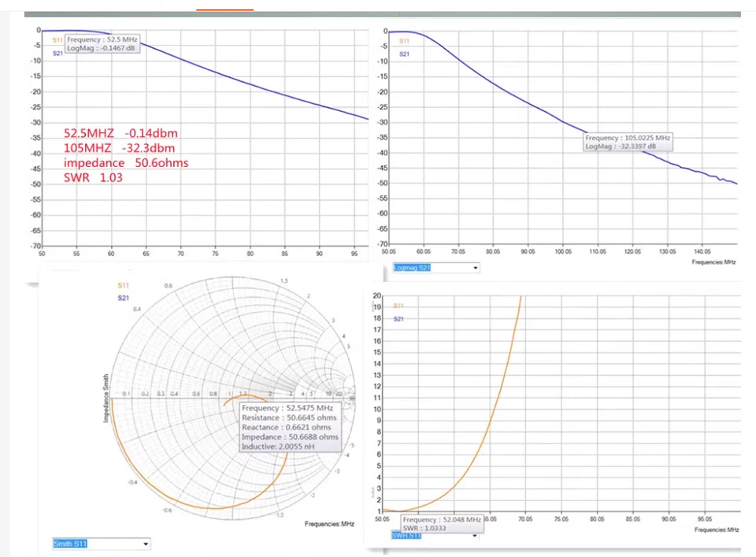This screenshot has height=557, width=756.
Task: Click the S11 legend on the SWR chart
Action: tap(398, 306)
